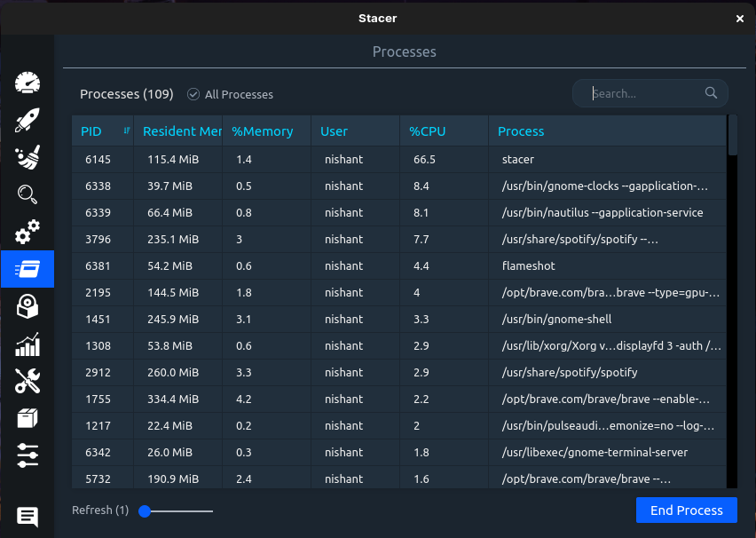Click the Refresh interval slider
This screenshot has height=538, width=756.
tap(176, 510)
